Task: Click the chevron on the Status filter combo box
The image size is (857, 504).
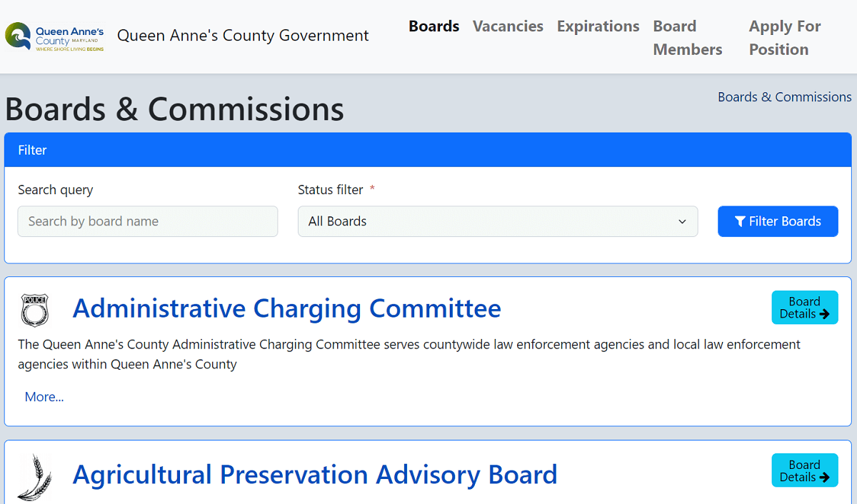Action: [x=682, y=222]
